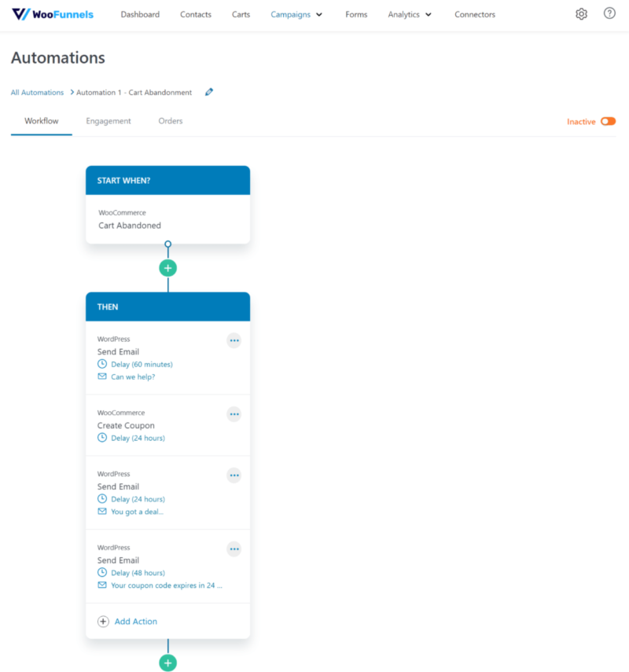Expand the Campaigns dropdown arrow
629x672 pixels.
(x=319, y=15)
